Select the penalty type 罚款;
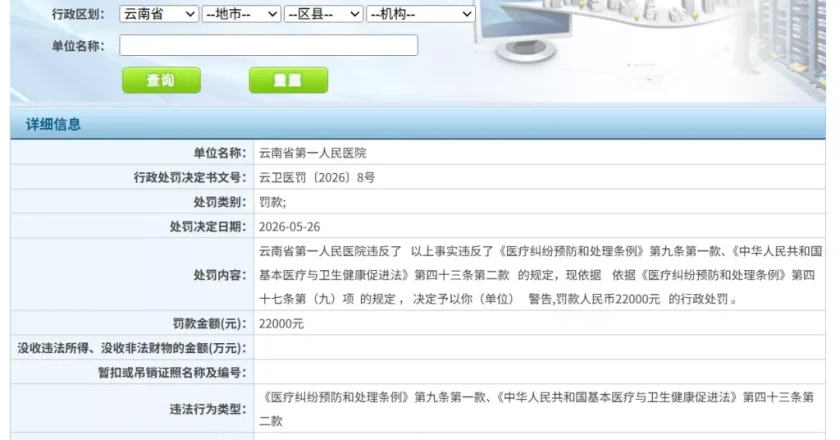Screen dimensions: 840x440 pos(273,203)
